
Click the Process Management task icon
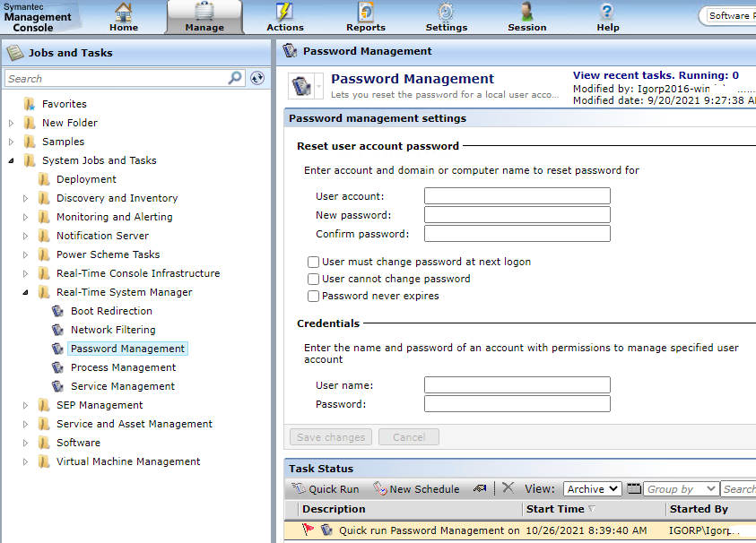pos(57,367)
